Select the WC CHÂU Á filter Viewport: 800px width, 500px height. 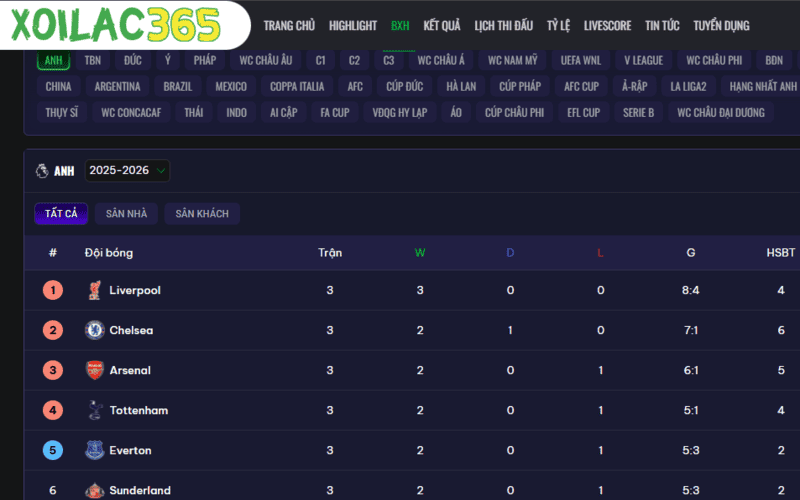click(x=441, y=60)
